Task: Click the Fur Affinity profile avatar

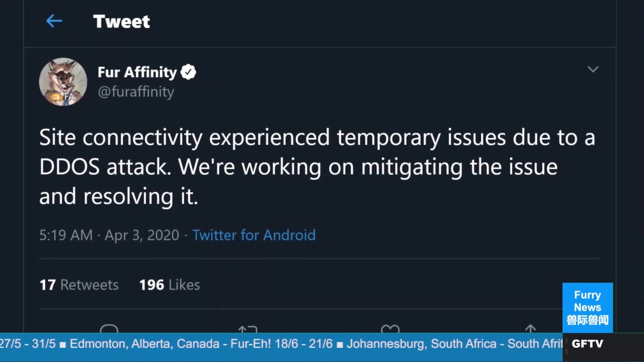Action: tap(63, 81)
